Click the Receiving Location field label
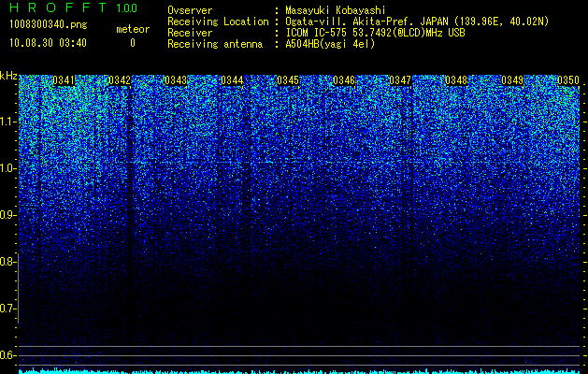 (x=218, y=22)
